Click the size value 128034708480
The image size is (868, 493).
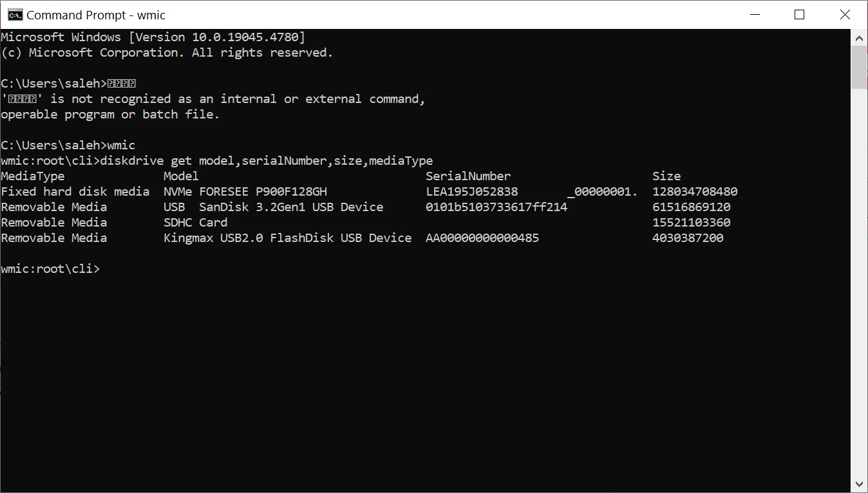(x=695, y=192)
